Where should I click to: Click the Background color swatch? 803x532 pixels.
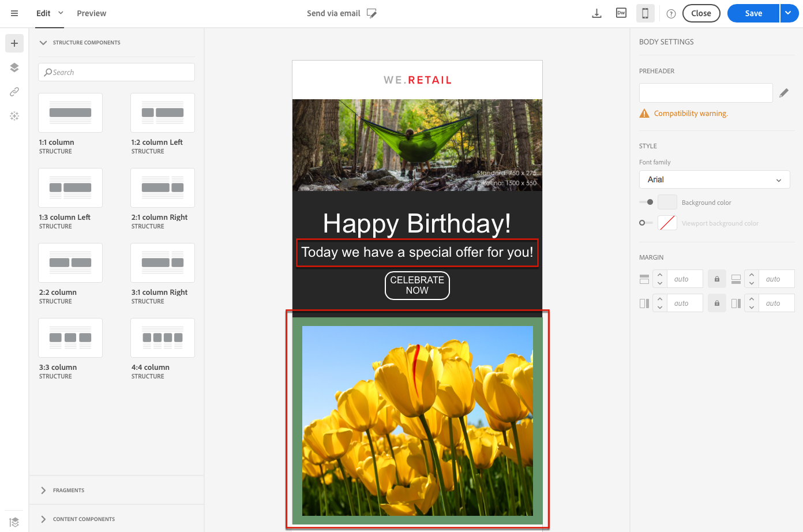pos(667,202)
